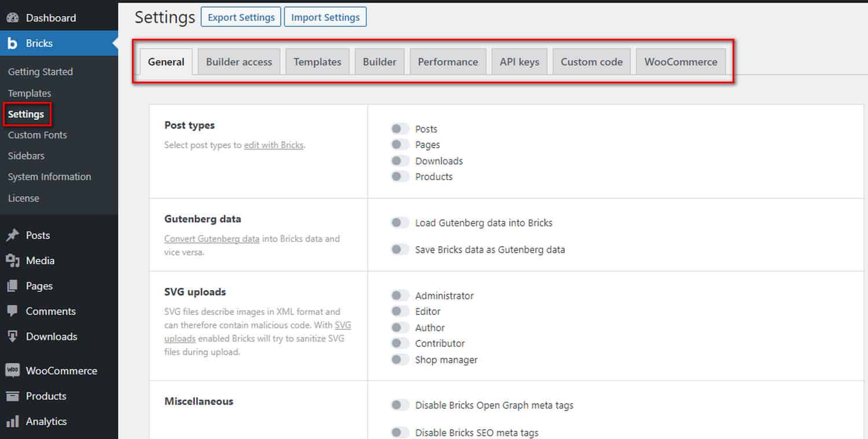
Task: Open the Media admin menu
Action: click(59, 261)
